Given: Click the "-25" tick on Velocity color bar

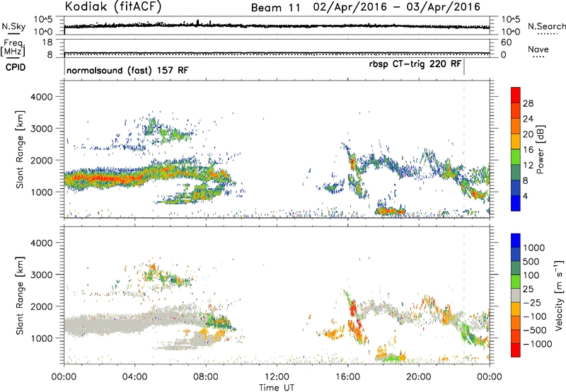Looking at the screenshot, I should tap(533, 303).
